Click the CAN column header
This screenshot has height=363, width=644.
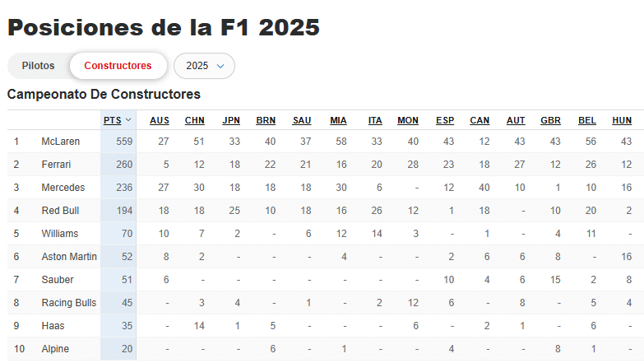point(480,120)
